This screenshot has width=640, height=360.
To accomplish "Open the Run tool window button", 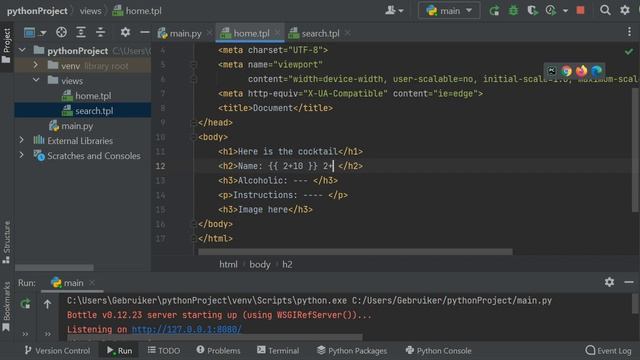I will [x=119, y=351].
